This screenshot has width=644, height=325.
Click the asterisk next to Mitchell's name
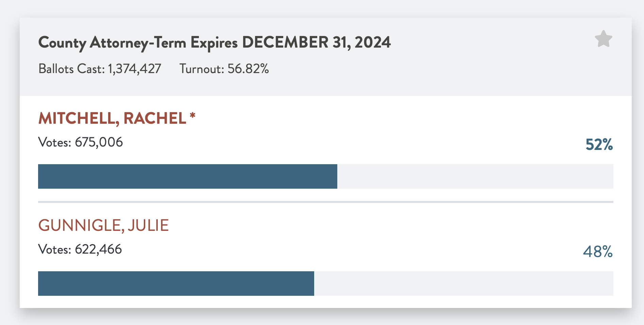(193, 115)
